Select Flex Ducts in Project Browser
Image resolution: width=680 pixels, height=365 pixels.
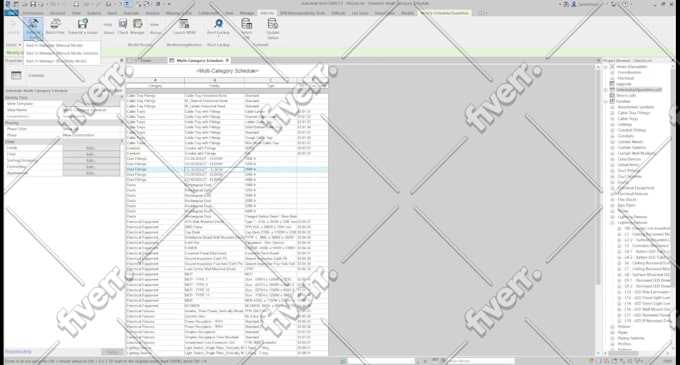[627, 199]
